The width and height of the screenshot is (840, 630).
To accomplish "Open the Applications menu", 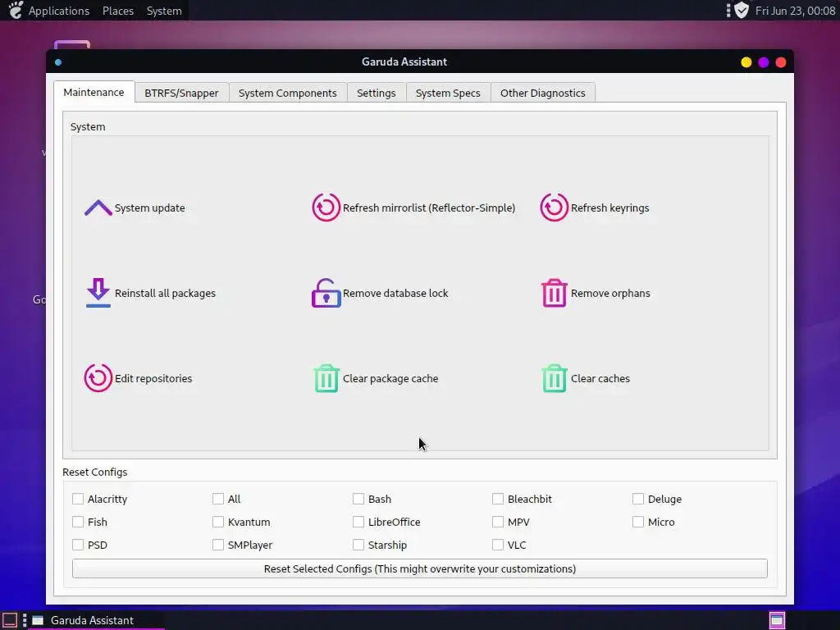I will (59, 11).
